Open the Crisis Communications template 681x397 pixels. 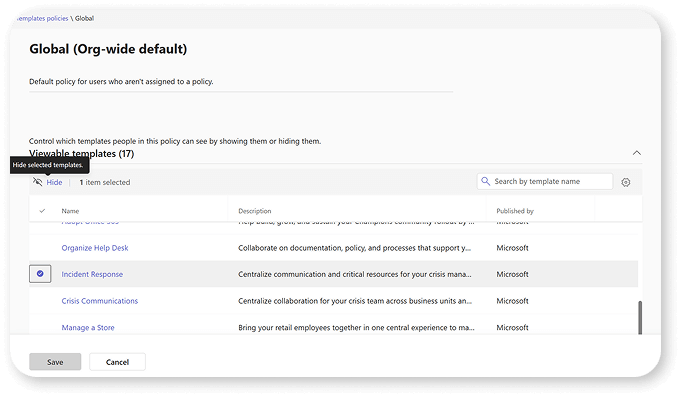[x=99, y=301]
